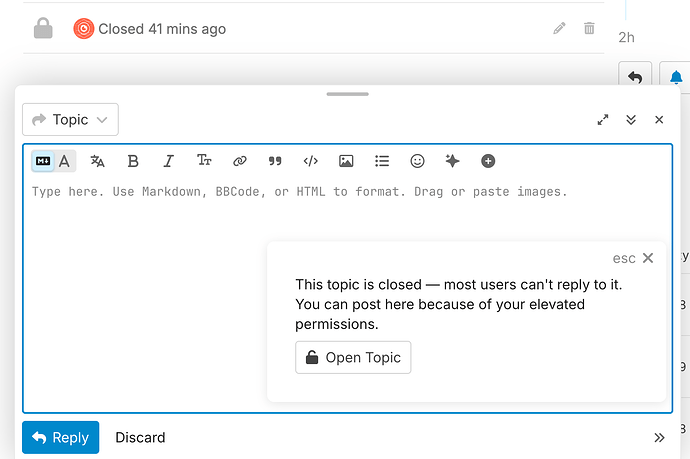Open the heading text size option
Image resolution: width=690 pixels, height=459 pixels.
click(204, 160)
